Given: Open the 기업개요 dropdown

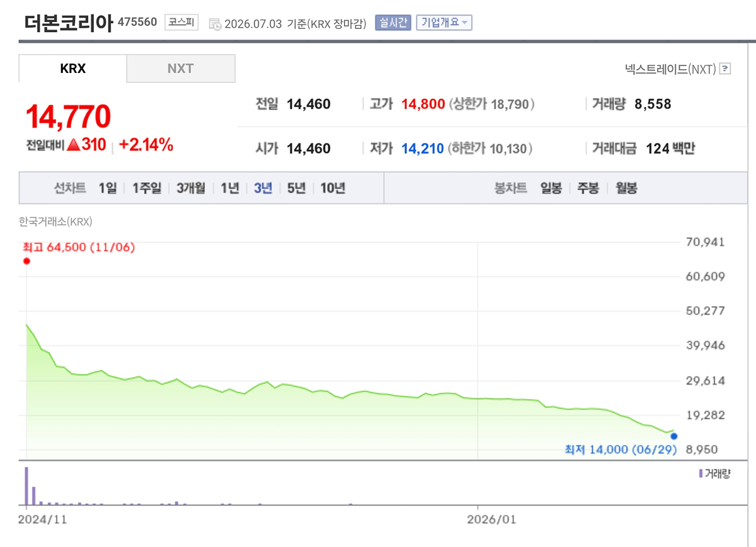Looking at the screenshot, I should (444, 23).
